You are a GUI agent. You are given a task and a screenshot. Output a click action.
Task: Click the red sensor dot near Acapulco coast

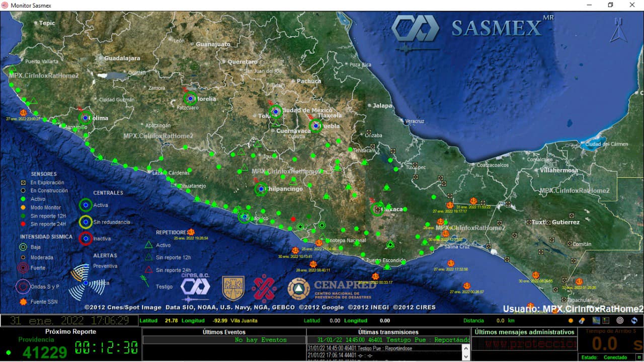(x=293, y=219)
